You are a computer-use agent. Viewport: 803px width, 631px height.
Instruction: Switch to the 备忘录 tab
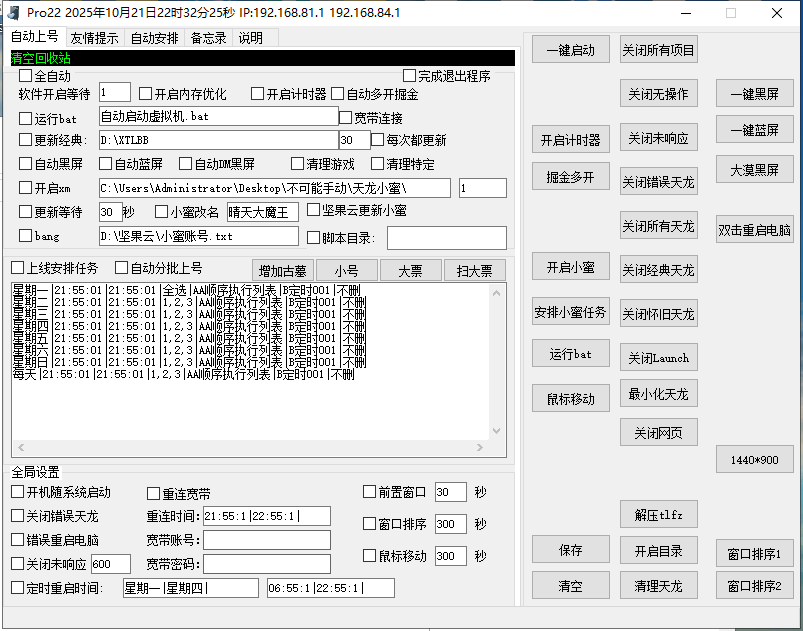pyautogui.click(x=207, y=38)
